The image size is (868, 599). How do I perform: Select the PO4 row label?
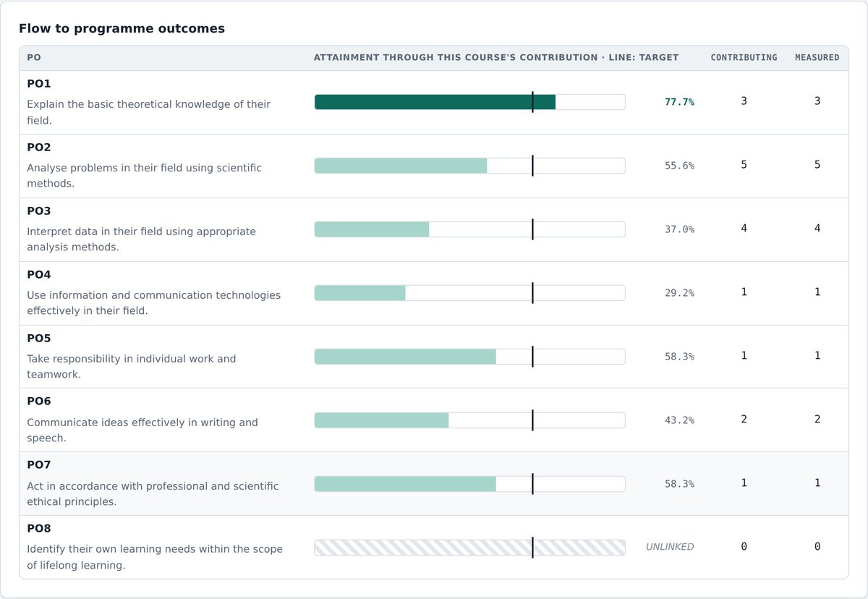tap(39, 275)
